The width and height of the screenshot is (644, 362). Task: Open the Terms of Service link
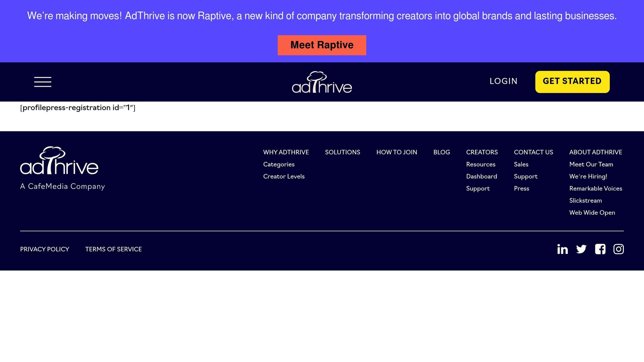click(x=113, y=249)
